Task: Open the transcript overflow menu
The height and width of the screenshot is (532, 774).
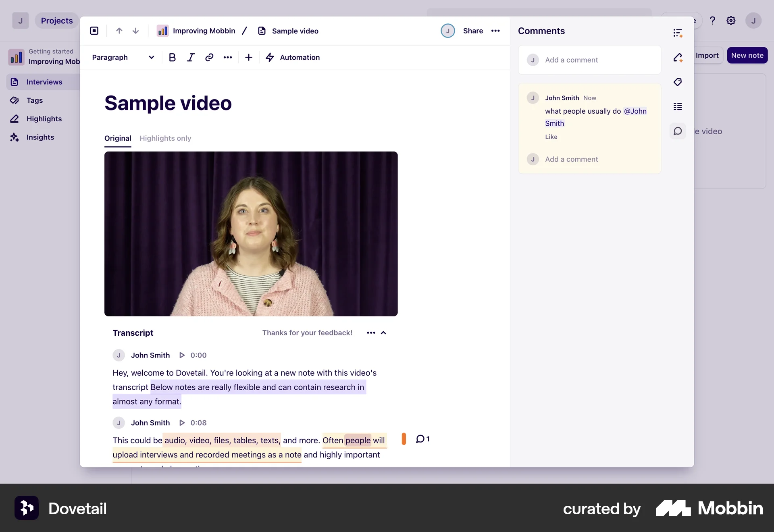Action: pos(370,333)
